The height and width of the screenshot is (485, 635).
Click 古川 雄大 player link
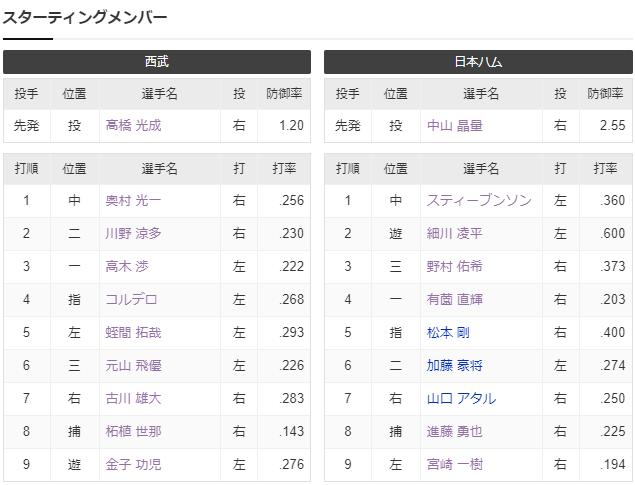(133, 399)
